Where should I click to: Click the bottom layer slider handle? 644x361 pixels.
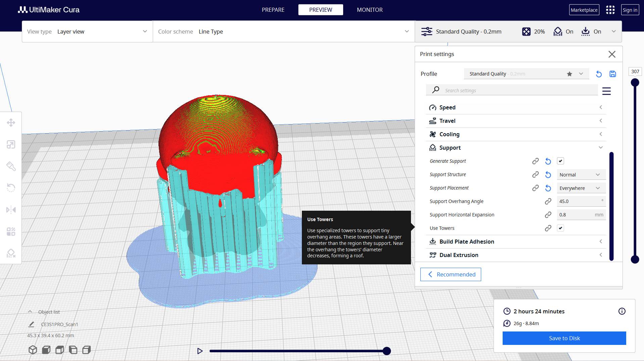[x=635, y=259]
